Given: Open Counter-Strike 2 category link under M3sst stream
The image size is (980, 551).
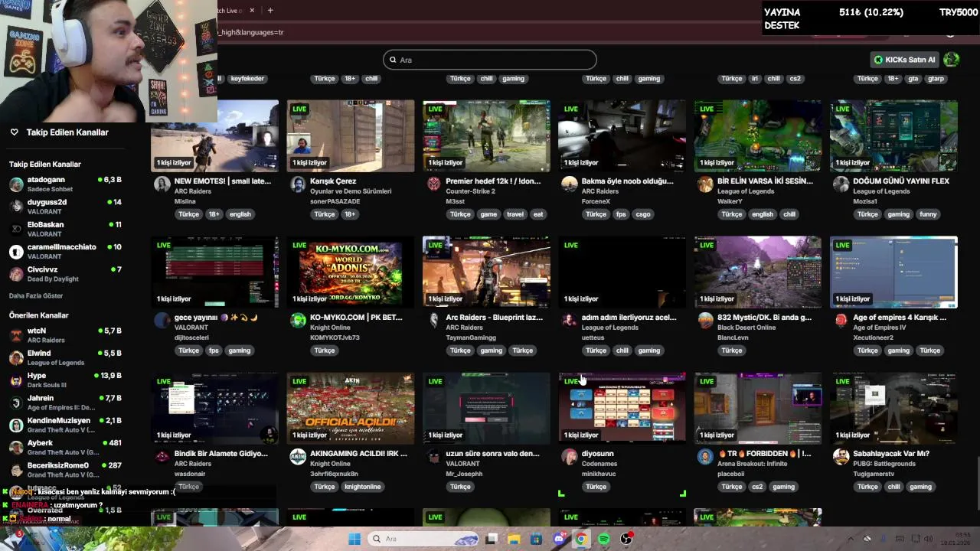Looking at the screenshot, I should coord(471,191).
